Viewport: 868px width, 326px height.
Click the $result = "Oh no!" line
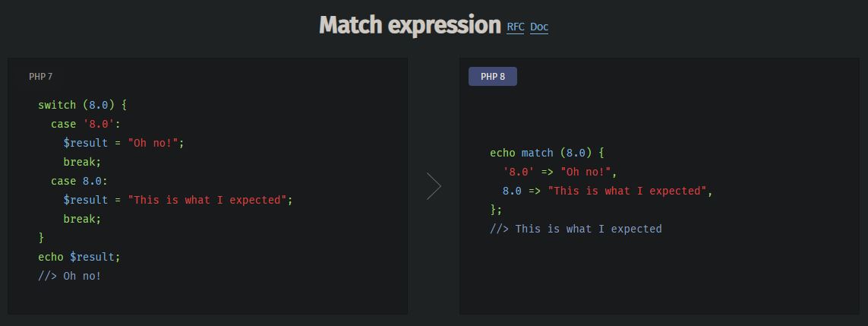pos(124,143)
